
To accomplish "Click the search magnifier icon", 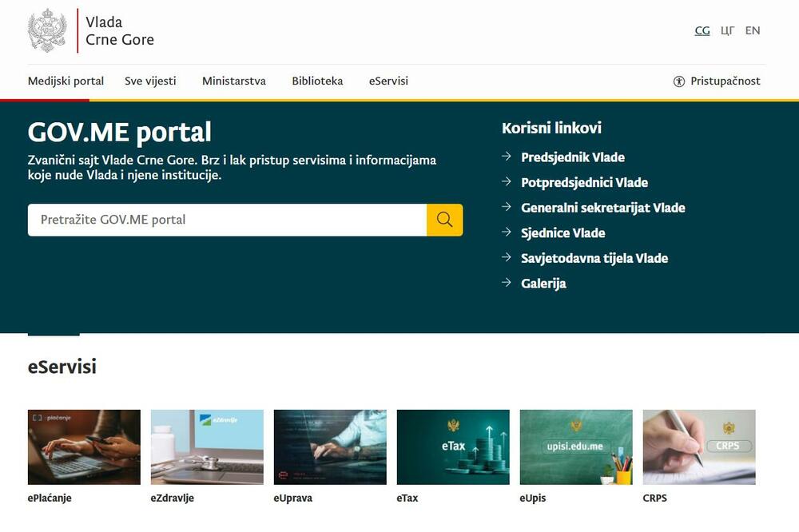I will pos(444,219).
